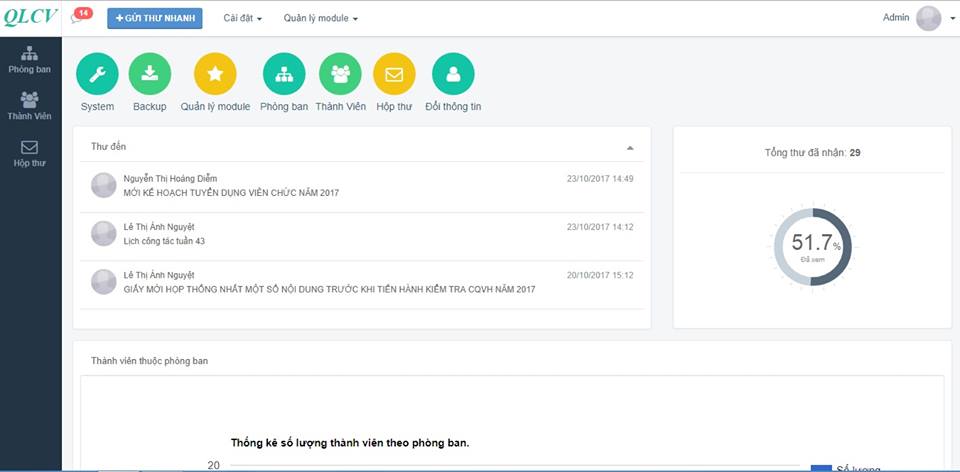
Task: Open the Lịch công tác tuần 43 message
Action: [164, 241]
